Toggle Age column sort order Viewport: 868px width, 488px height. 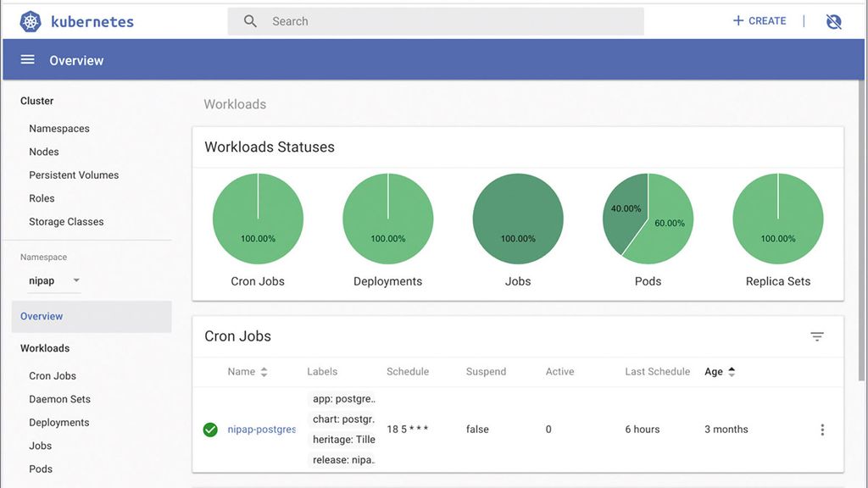tap(722, 371)
